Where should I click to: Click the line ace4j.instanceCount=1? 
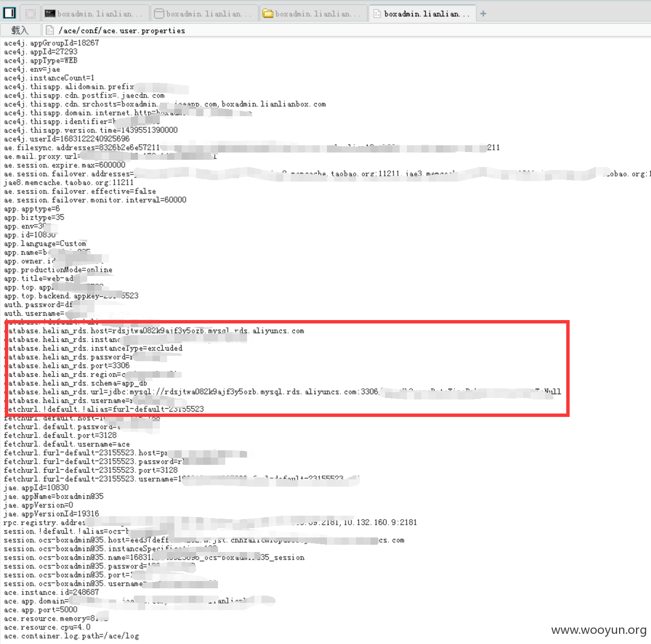49,77
